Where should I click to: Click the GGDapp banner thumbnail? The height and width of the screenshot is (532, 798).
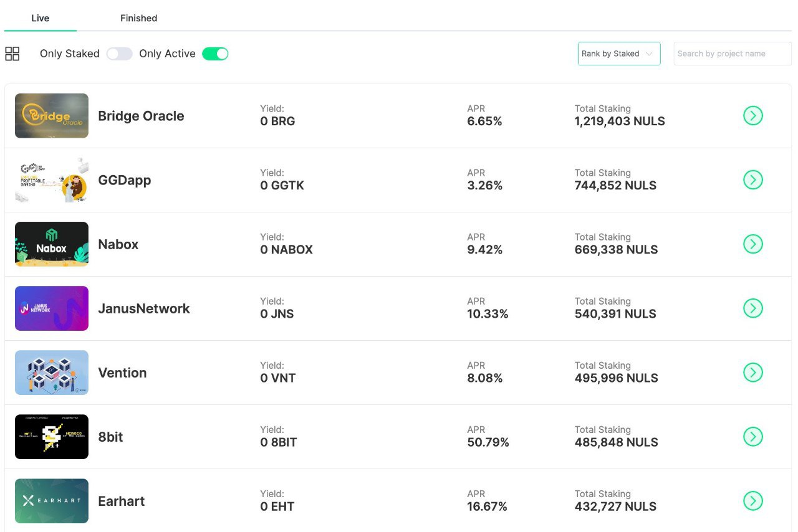pyautogui.click(x=52, y=180)
